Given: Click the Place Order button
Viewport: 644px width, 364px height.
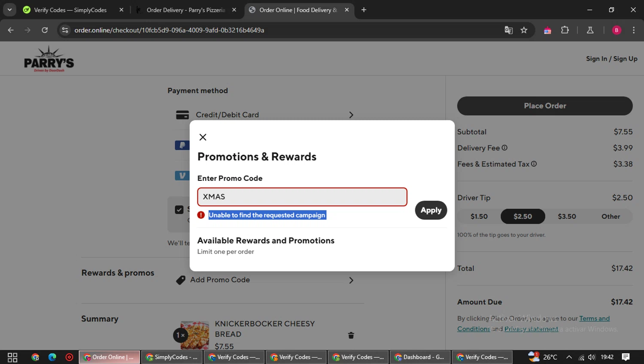Looking at the screenshot, I should coord(544,106).
